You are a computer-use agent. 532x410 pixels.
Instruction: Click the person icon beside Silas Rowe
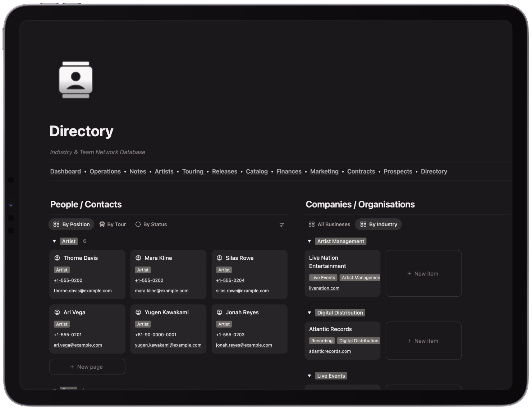pyautogui.click(x=220, y=258)
